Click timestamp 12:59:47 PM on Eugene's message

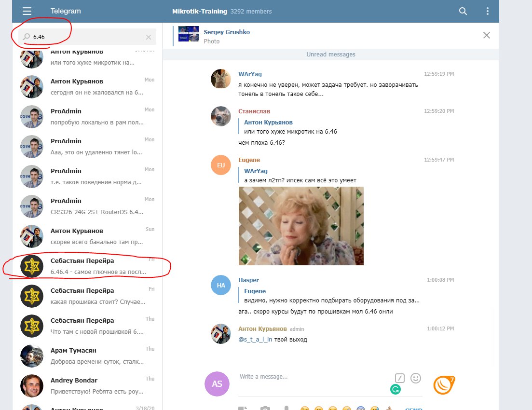coord(439,160)
